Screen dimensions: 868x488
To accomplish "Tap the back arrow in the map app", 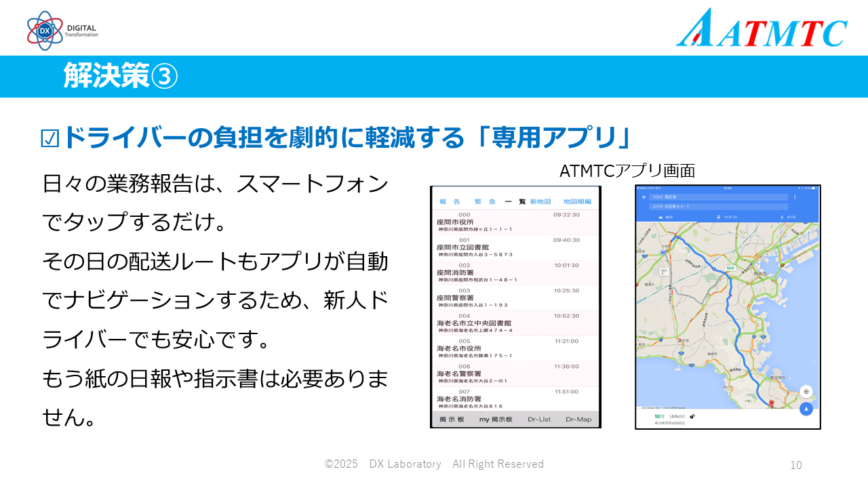I will 644,197.
